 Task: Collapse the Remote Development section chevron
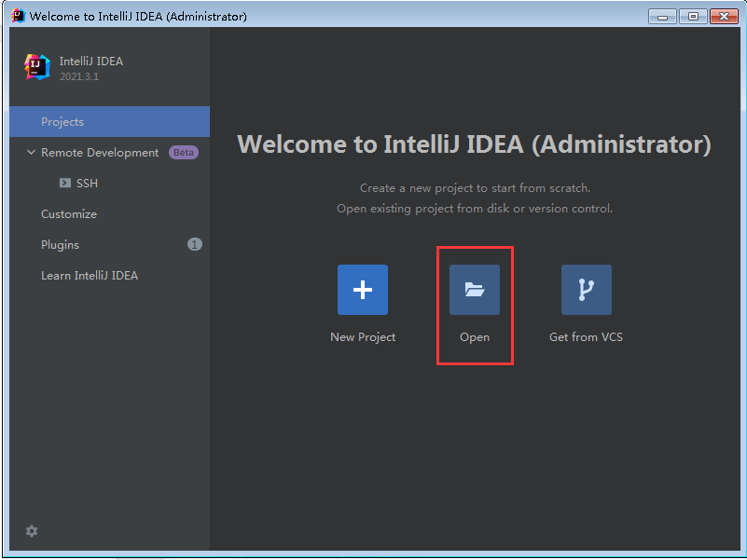31,153
